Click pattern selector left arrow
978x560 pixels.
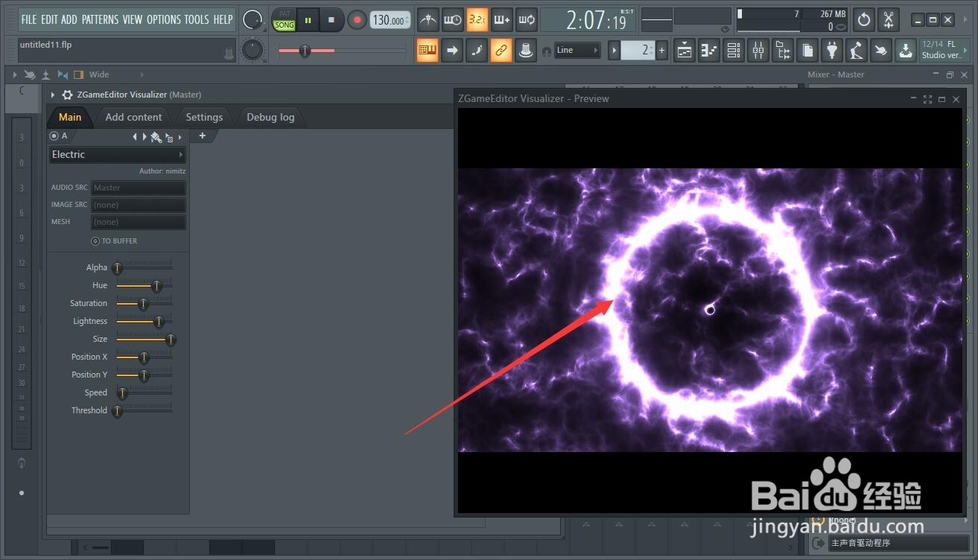pyautogui.click(x=615, y=51)
